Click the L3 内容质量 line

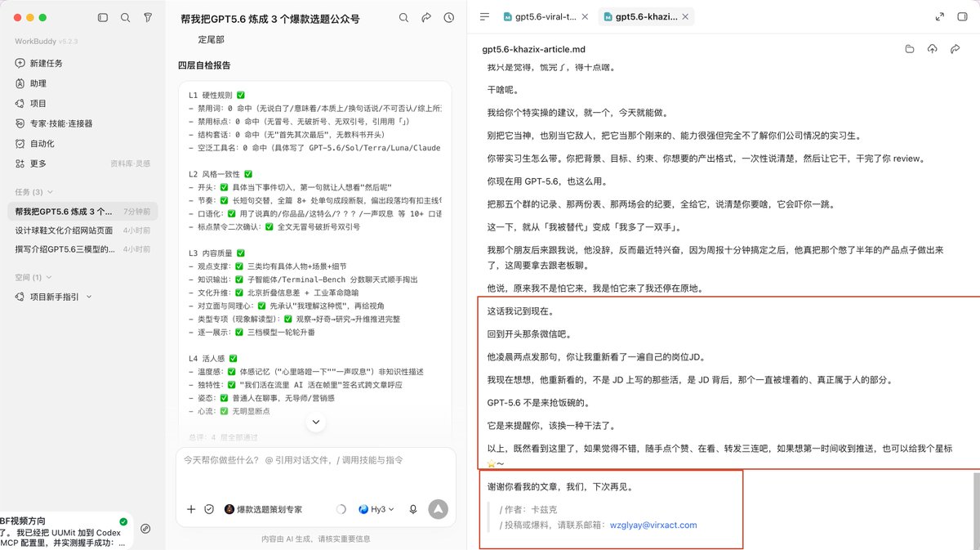click(x=217, y=253)
